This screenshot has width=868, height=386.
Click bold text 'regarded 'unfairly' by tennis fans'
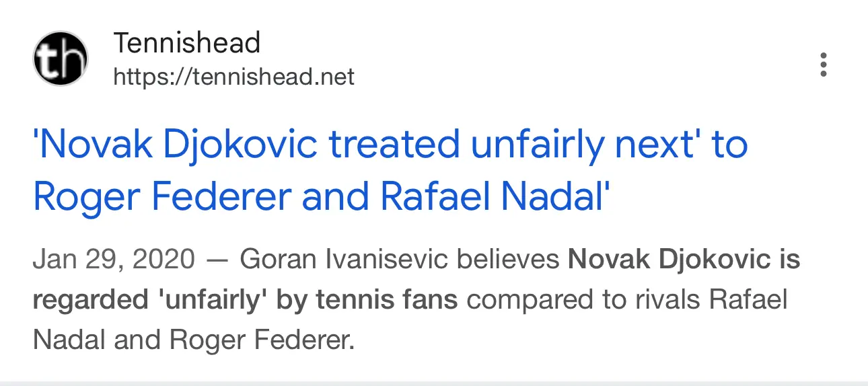pyautogui.click(x=245, y=300)
